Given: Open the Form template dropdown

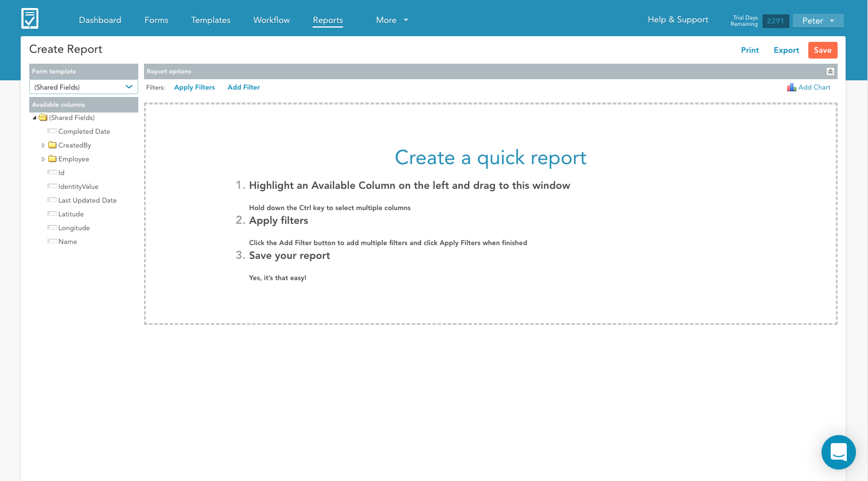Looking at the screenshot, I should point(83,87).
